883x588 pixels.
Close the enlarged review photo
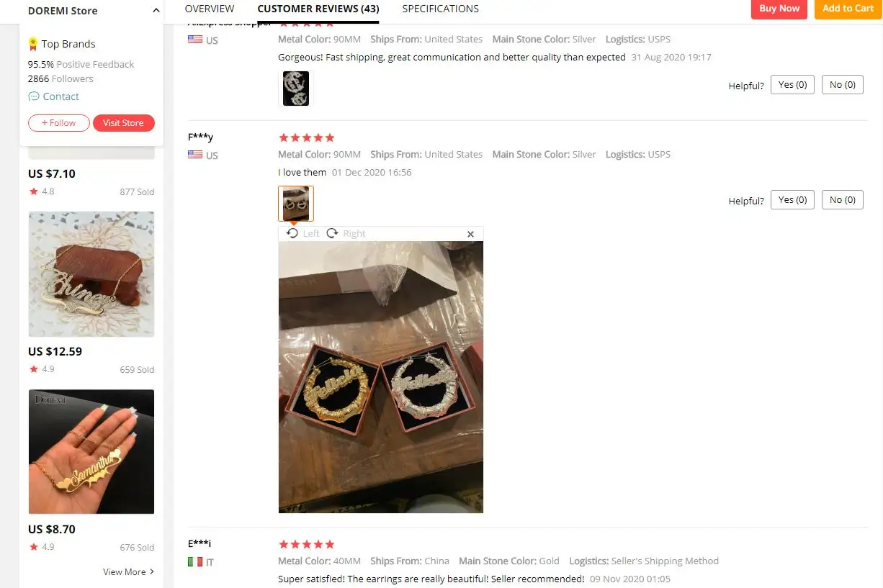click(470, 234)
